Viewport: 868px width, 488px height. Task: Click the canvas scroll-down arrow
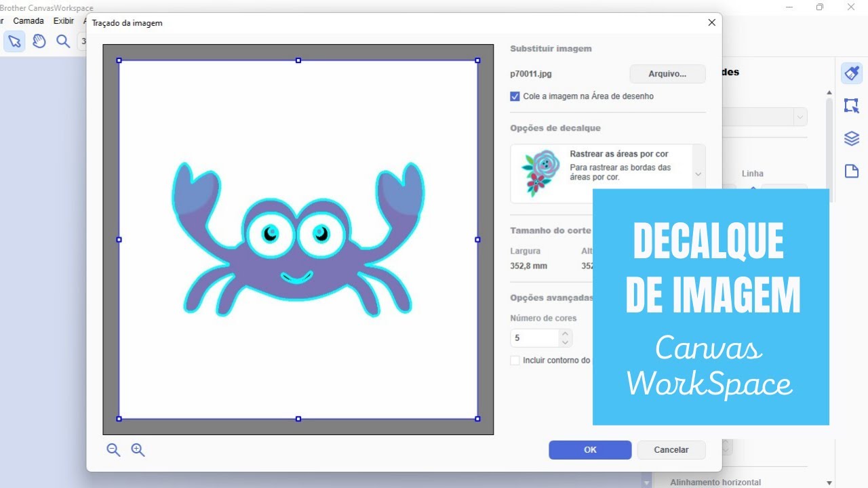[x=646, y=482]
